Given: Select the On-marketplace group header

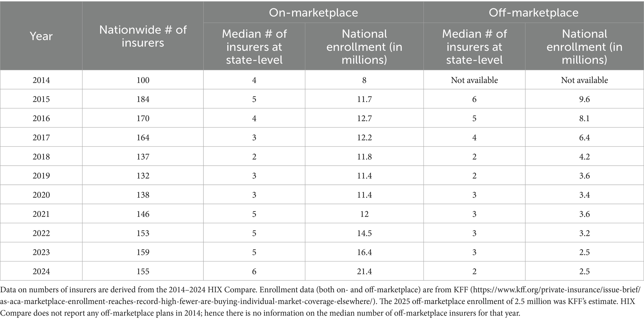Looking at the screenshot, I should tap(313, 12).
